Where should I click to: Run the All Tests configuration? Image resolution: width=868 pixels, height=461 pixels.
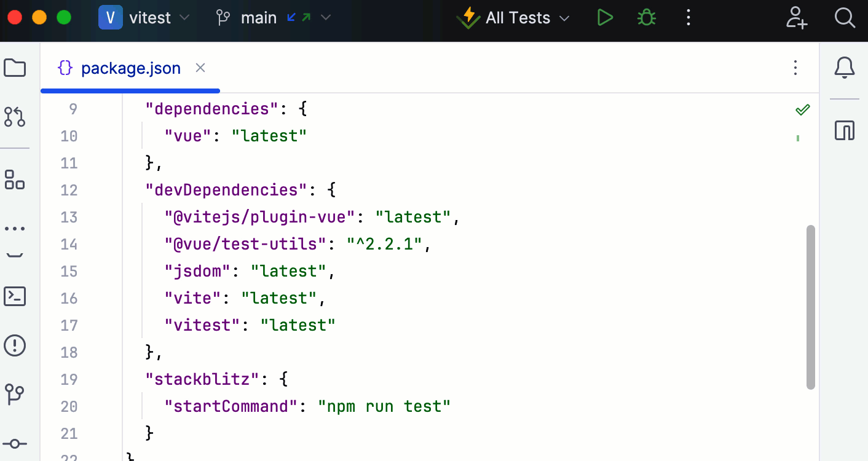605,18
